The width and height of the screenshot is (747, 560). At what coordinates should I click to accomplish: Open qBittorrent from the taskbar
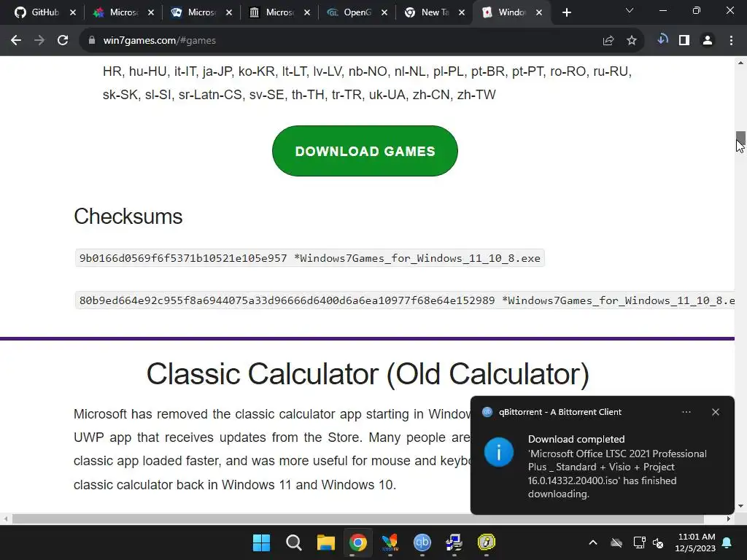[422, 542]
